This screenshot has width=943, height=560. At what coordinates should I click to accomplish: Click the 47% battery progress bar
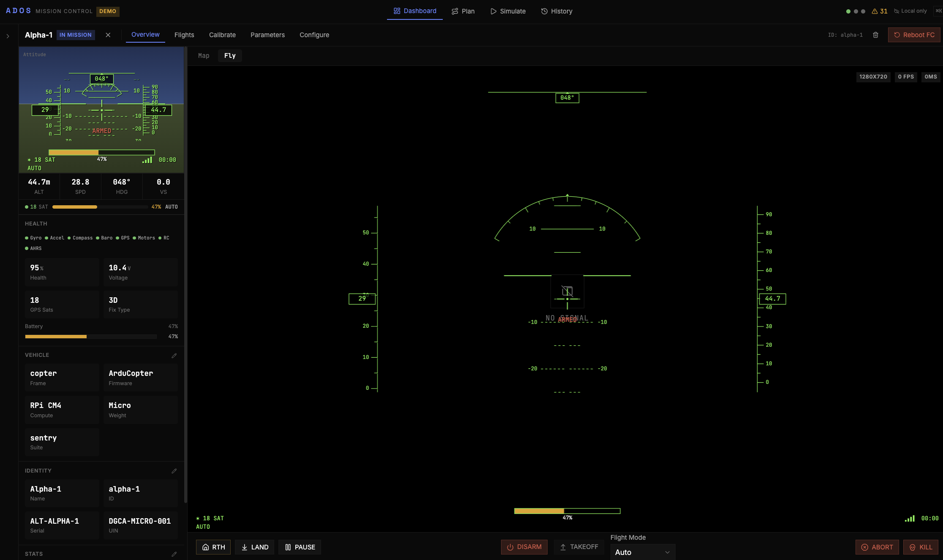point(90,337)
